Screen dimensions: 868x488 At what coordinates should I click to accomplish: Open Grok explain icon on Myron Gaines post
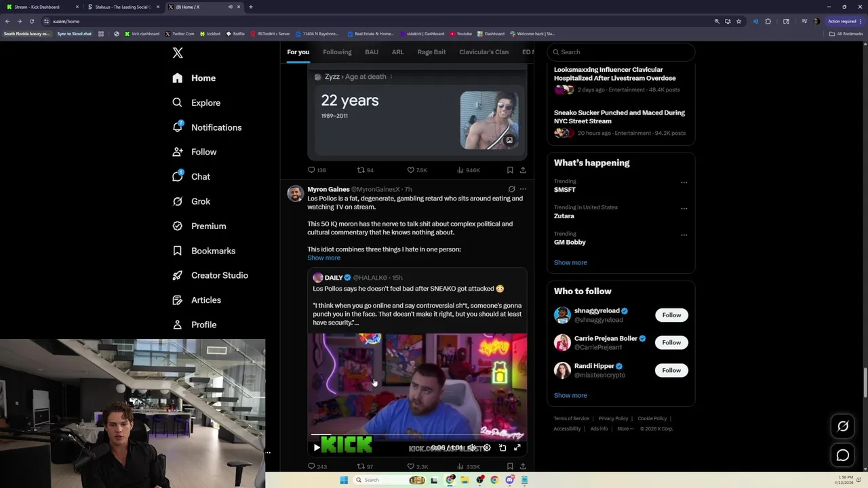point(511,189)
